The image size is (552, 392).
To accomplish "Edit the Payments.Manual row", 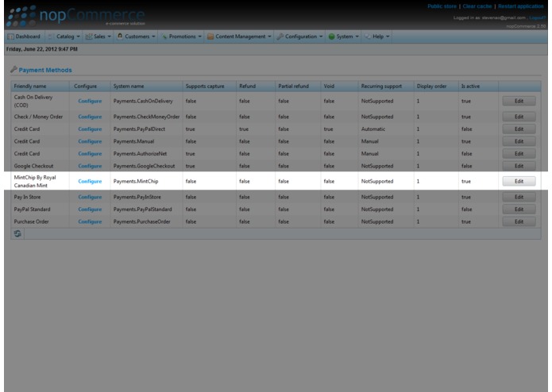I will pos(519,141).
